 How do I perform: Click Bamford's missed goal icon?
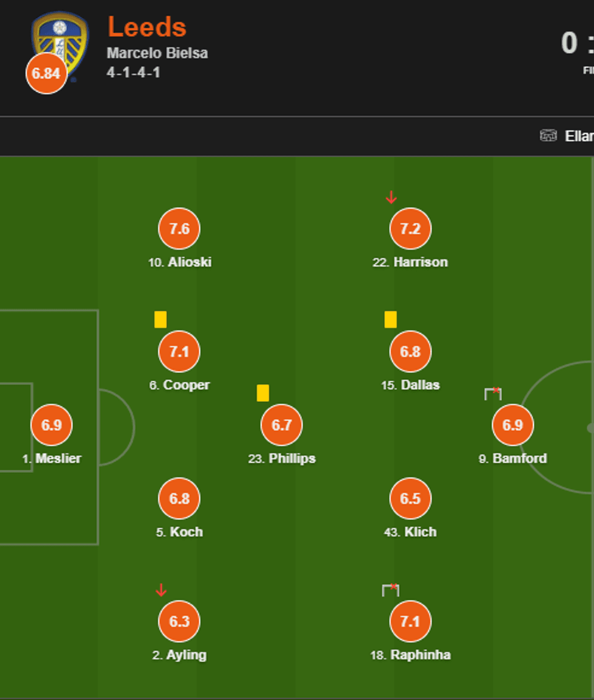(493, 394)
